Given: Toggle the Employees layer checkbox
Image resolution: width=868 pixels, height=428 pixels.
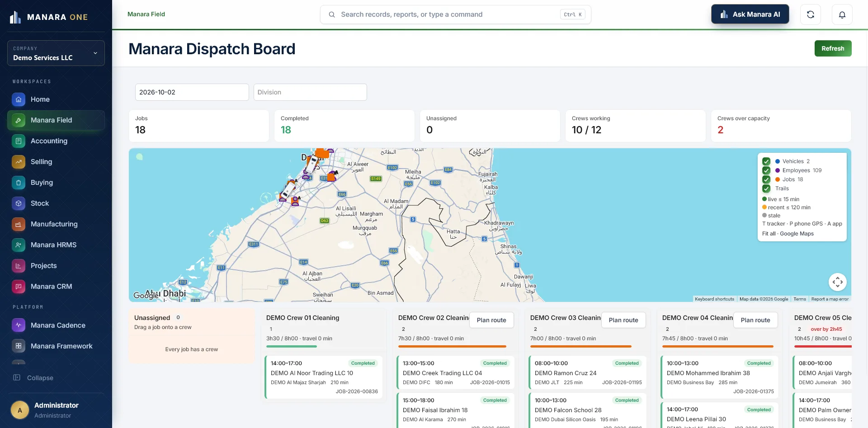Looking at the screenshot, I should click(x=766, y=170).
